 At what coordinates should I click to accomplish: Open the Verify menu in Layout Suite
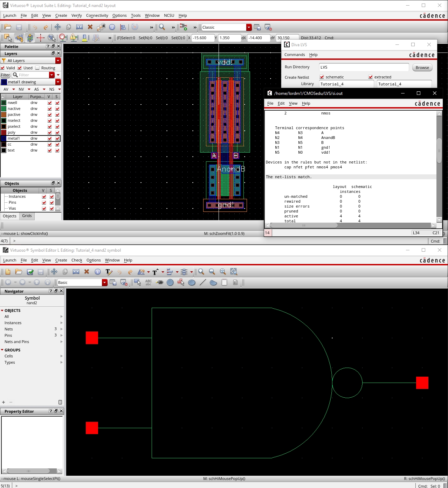click(x=76, y=15)
